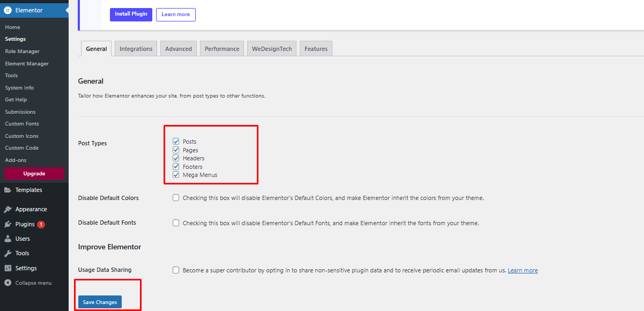Viewport: 644px width, 311px height.
Task: Toggle the Mega Menus checkbox
Action: click(176, 175)
